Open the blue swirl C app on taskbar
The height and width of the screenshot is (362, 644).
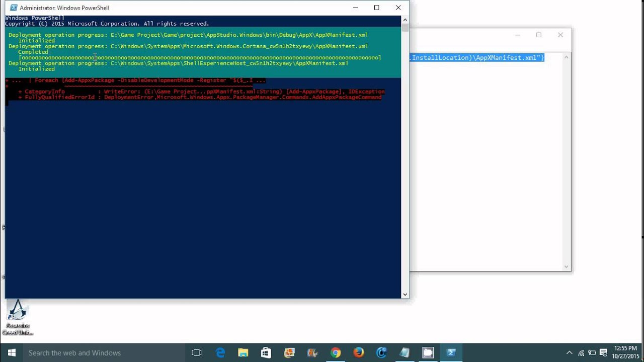click(382, 353)
